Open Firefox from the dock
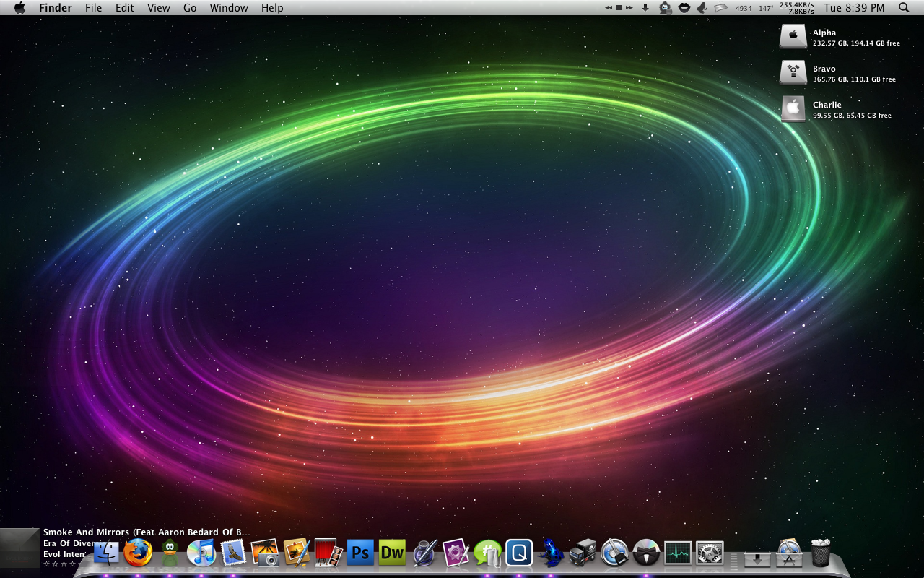This screenshot has height=578, width=924. pos(138,553)
